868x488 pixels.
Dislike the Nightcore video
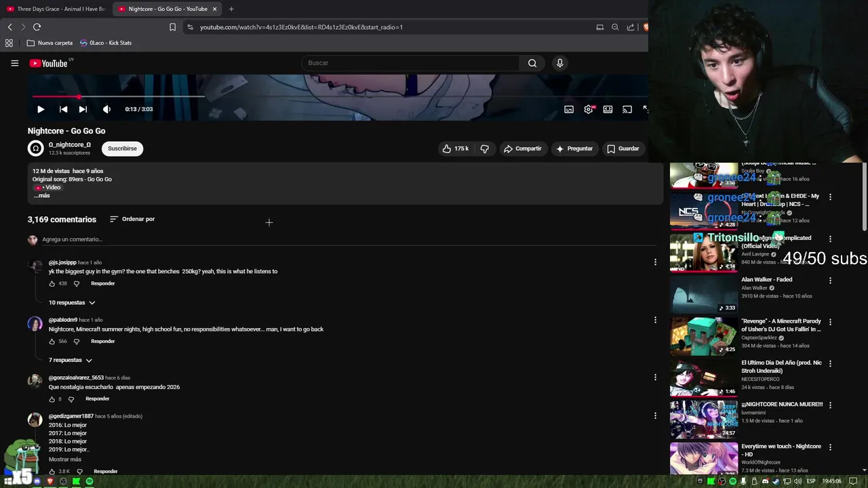coord(484,148)
